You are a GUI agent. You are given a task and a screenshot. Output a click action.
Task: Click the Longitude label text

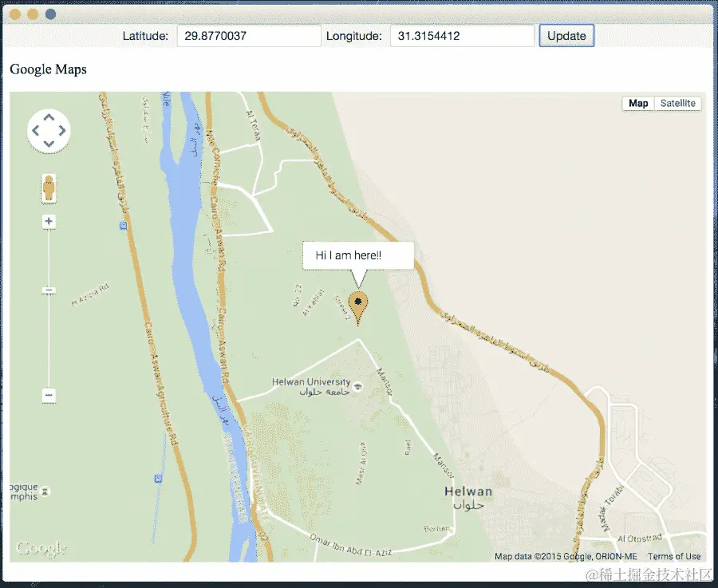(354, 36)
